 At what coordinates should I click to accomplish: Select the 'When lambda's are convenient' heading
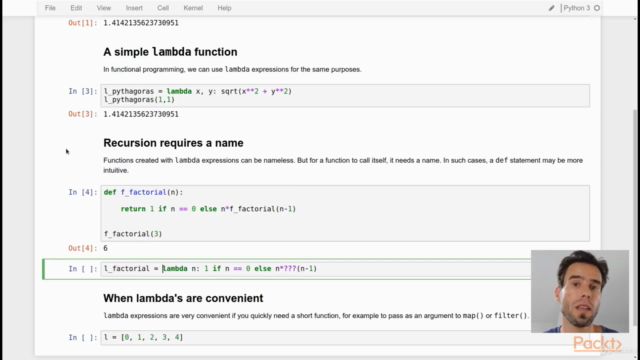coord(183,298)
